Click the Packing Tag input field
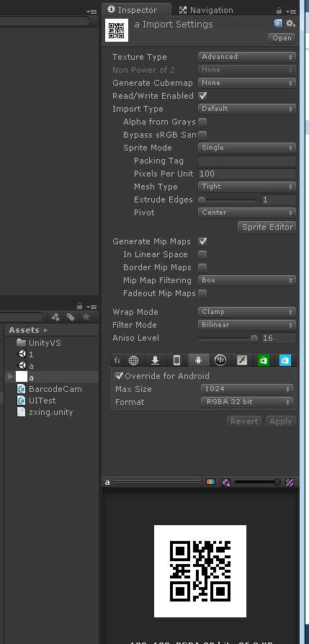The height and width of the screenshot is (644, 309). tap(247, 160)
